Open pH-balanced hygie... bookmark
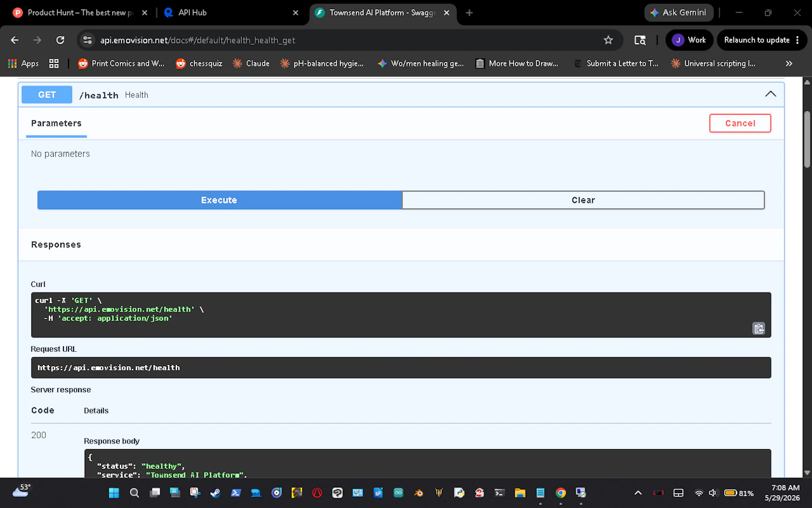The image size is (812, 508). 322,63
